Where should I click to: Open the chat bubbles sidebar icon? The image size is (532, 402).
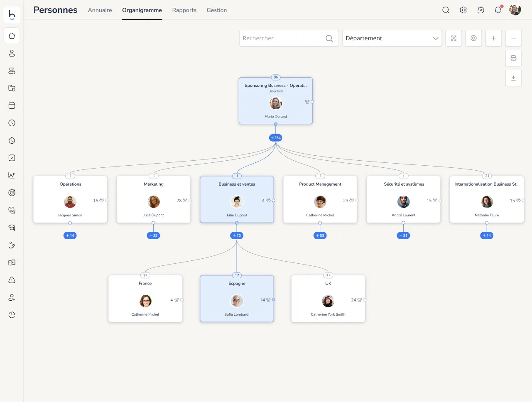coord(12,210)
